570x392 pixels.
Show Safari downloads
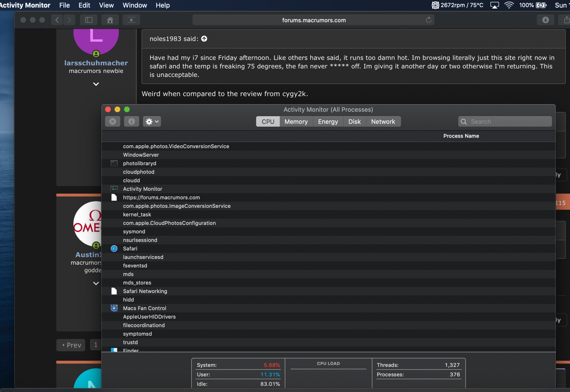[x=545, y=20]
